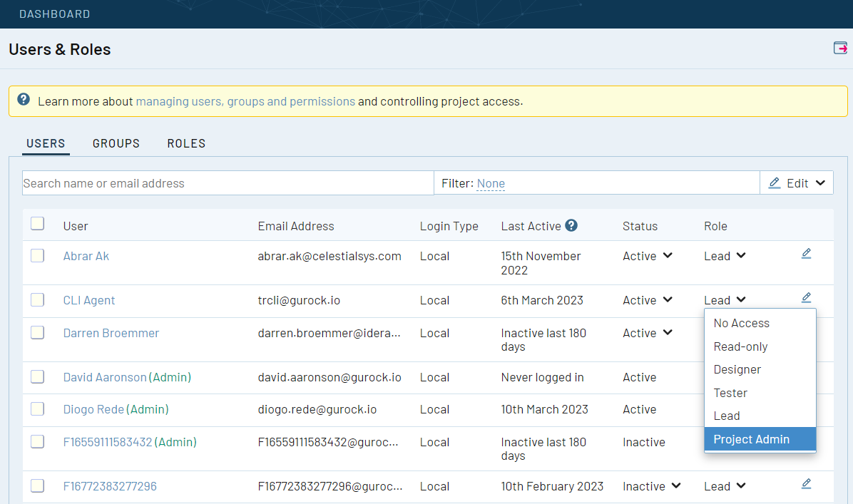Click the search name or email field

point(228,183)
